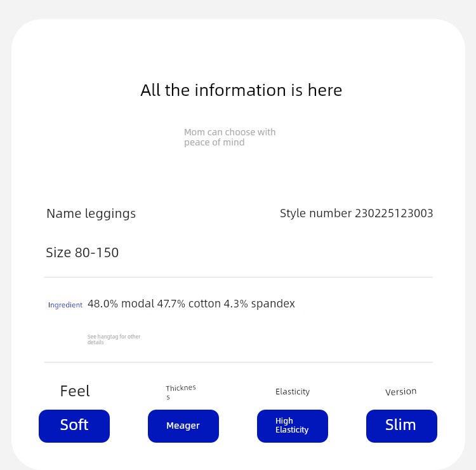Click the Version label
476x470 pixels.
[x=400, y=392]
